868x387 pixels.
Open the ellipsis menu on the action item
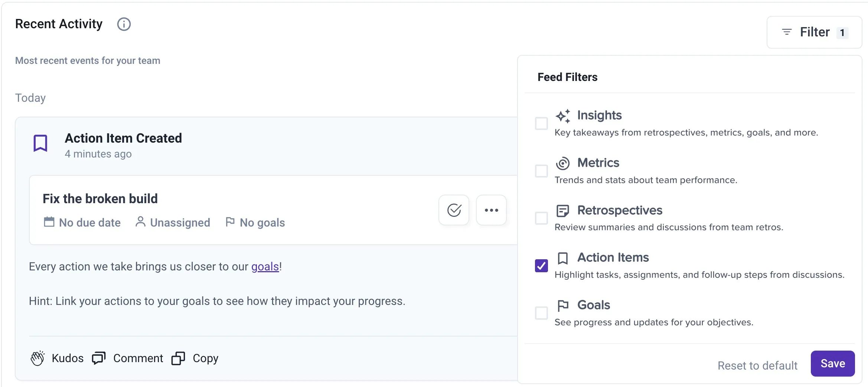click(491, 210)
